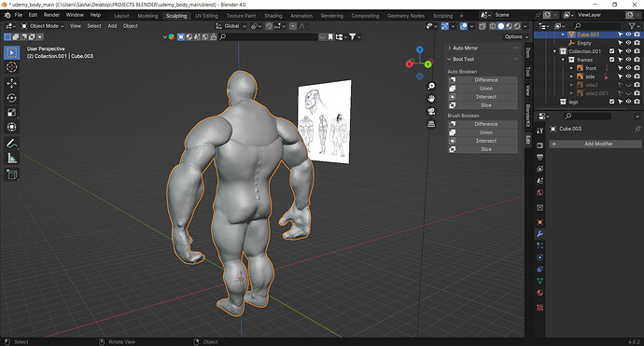Pick the Add Cube tool
This screenshot has height=346, width=644.
[x=11, y=174]
